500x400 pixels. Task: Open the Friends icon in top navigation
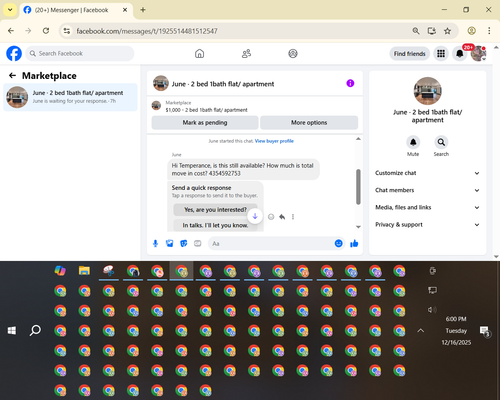246,53
